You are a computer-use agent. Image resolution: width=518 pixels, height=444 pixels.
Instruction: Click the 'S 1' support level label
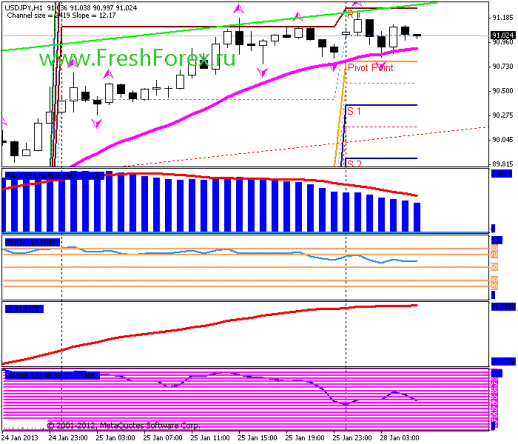coord(354,111)
